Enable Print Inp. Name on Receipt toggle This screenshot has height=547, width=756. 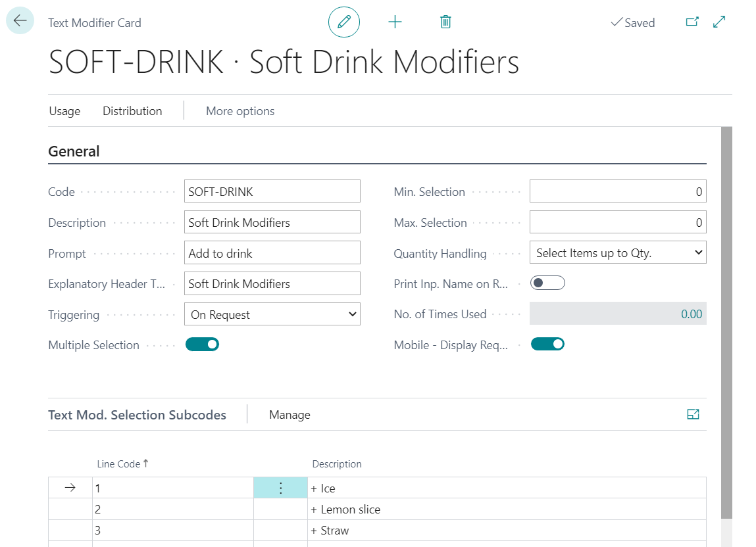tap(547, 283)
